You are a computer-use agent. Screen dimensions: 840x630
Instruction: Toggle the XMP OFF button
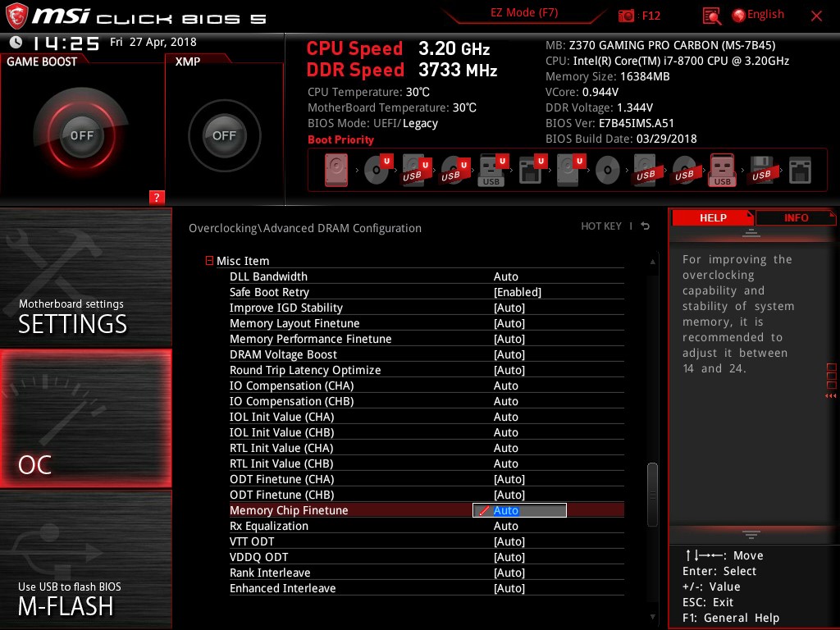point(224,135)
